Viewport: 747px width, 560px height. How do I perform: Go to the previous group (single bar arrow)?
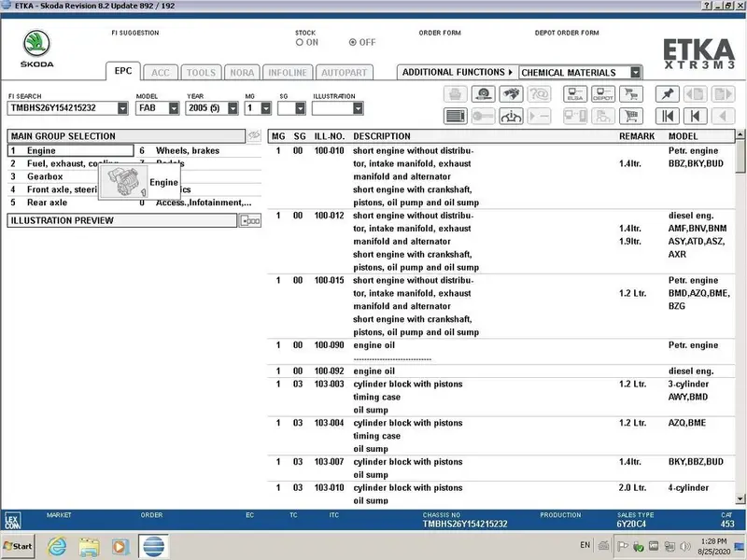pos(695,116)
